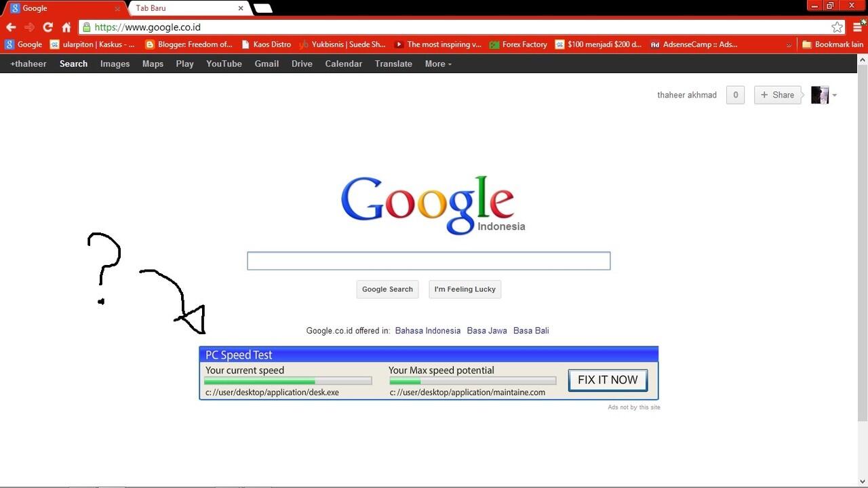Open the Yukbisnis Suede Sh bookmark
The image size is (868, 488).
click(342, 45)
